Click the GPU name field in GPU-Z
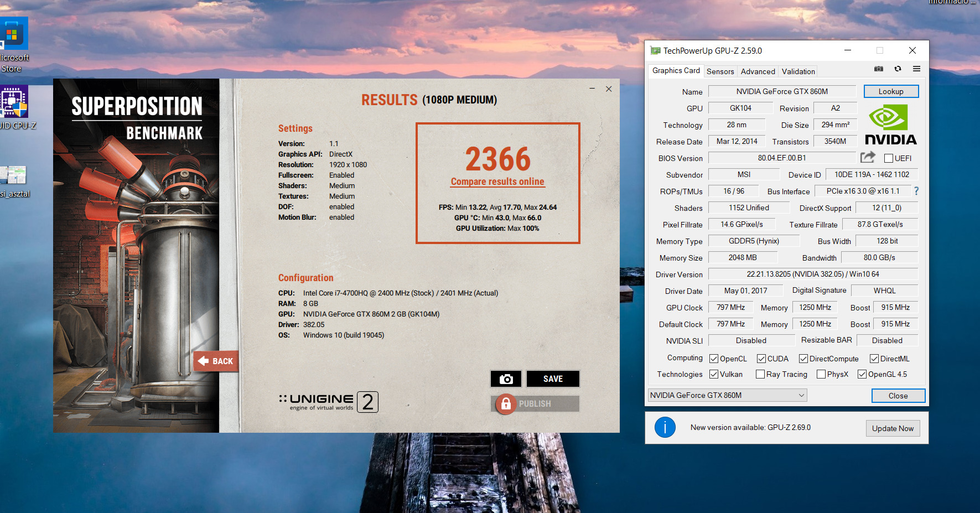 (x=782, y=91)
